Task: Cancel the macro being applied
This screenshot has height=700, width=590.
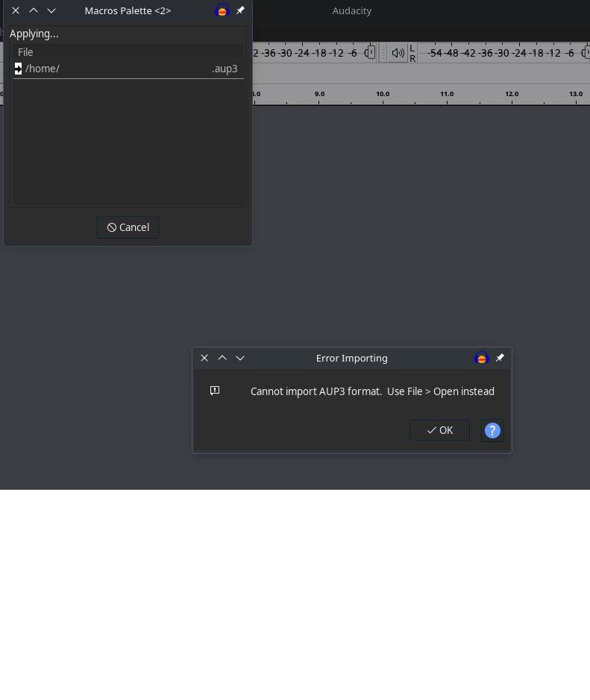Action: pos(128,227)
